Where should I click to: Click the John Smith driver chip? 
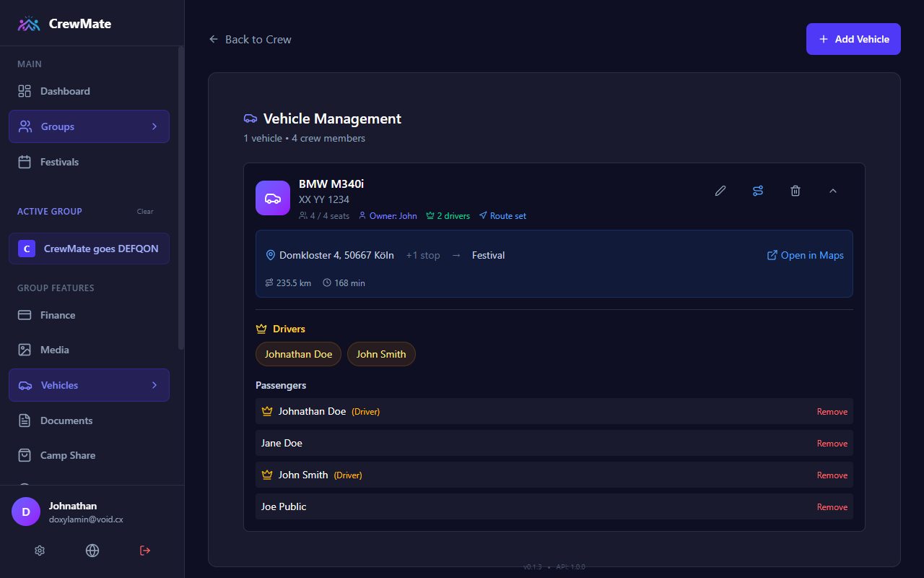[x=381, y=354]
